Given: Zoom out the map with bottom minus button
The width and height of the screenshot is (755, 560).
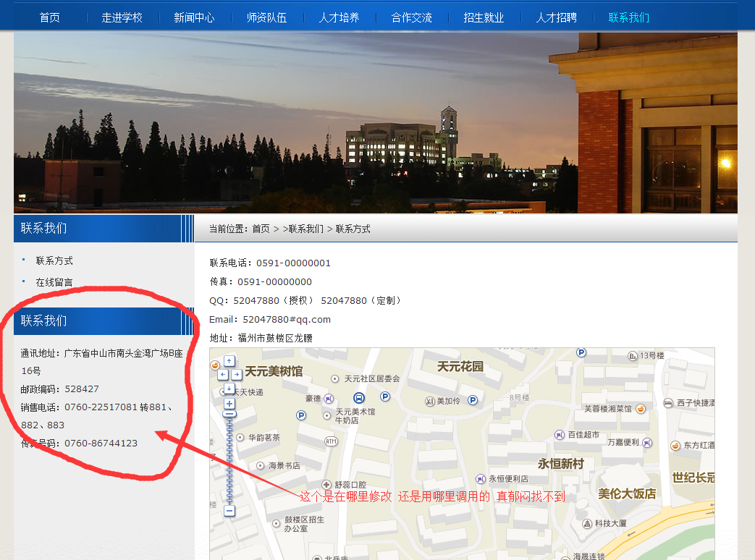Looking at the screenshot, I should pos(229,511).
